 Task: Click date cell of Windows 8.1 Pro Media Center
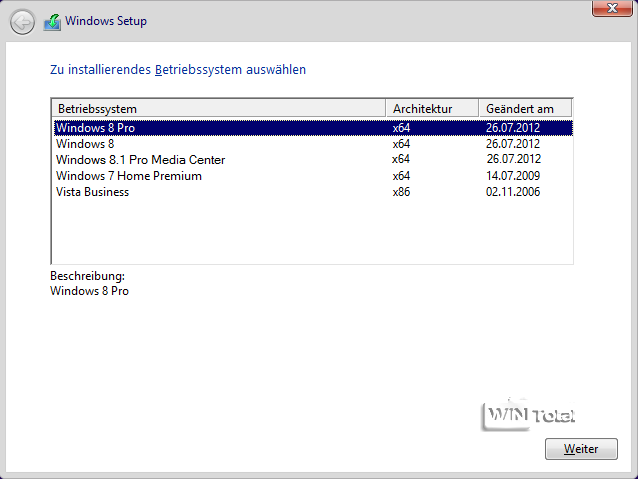(513, 160)
